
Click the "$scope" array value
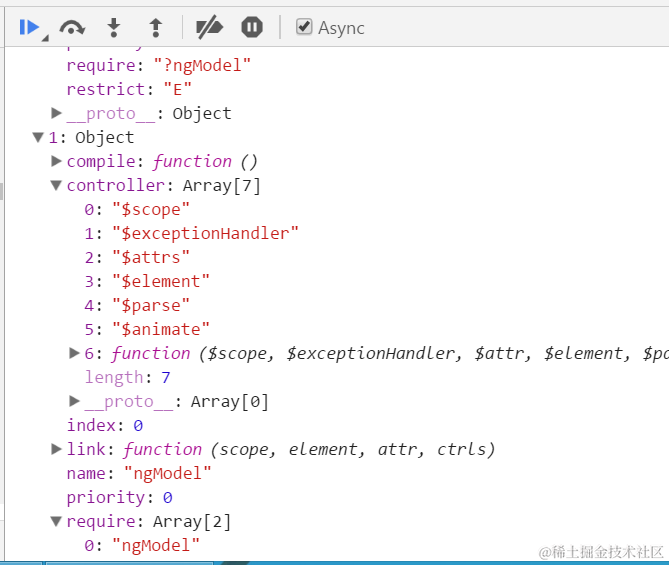151,210
